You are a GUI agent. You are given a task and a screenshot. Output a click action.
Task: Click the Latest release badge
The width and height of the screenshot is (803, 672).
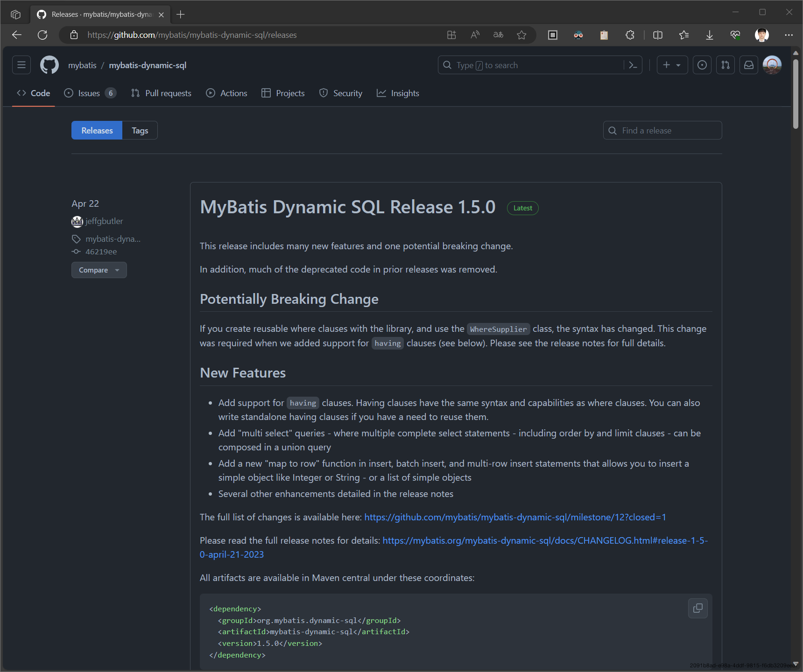523,208
